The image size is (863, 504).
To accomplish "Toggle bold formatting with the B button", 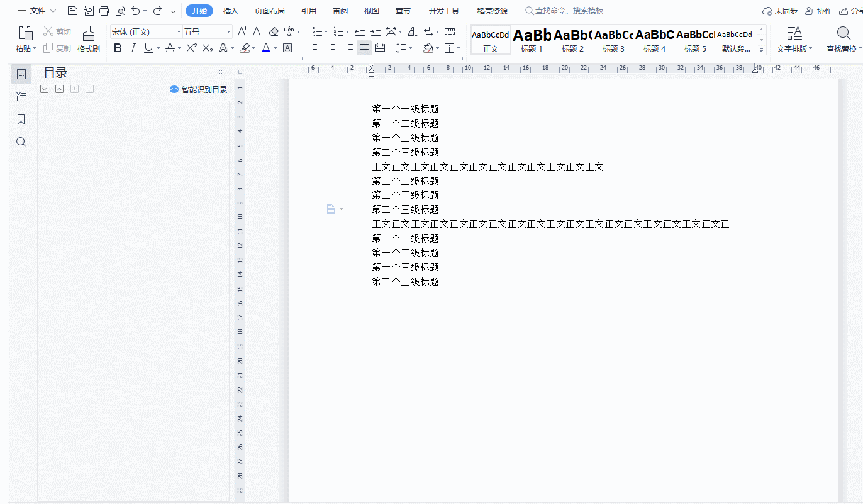I will coord(118,48).
